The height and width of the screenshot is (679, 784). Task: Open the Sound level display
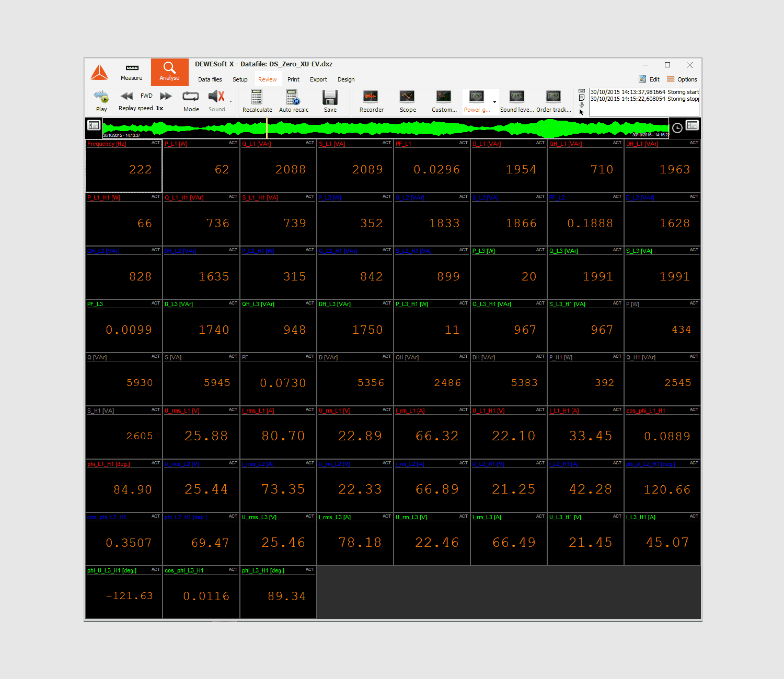pyautogui.click(x=516, y=101)
